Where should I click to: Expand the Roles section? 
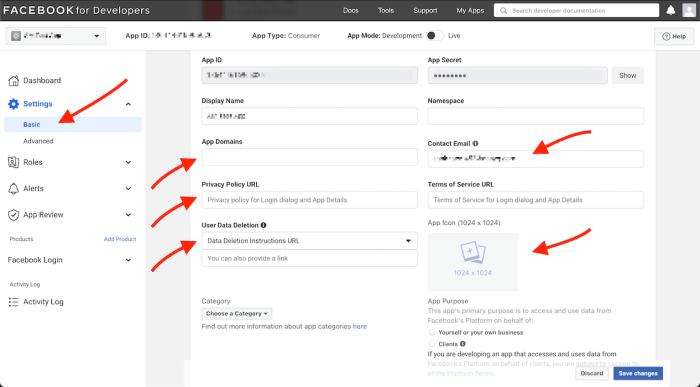(128, 162)
